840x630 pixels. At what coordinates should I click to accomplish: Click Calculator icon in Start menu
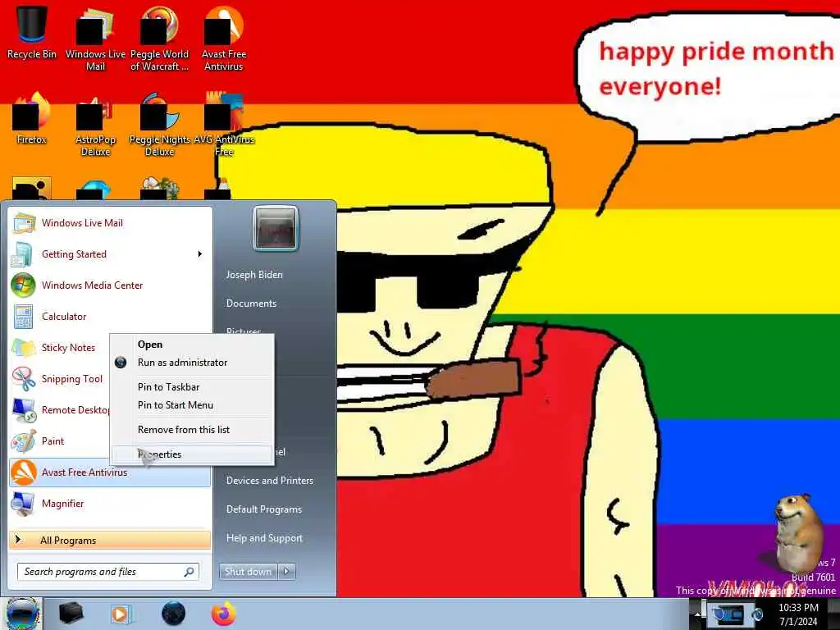(23, 317)
